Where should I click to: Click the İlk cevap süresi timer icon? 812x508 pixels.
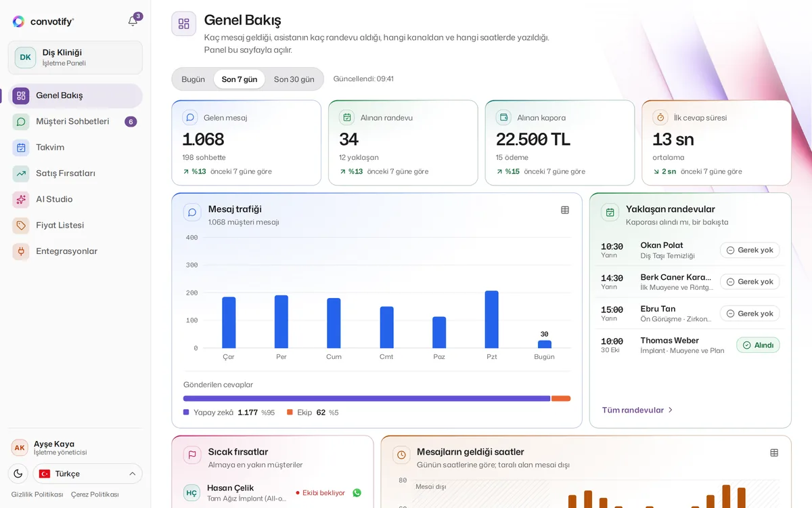click(660, 117)
